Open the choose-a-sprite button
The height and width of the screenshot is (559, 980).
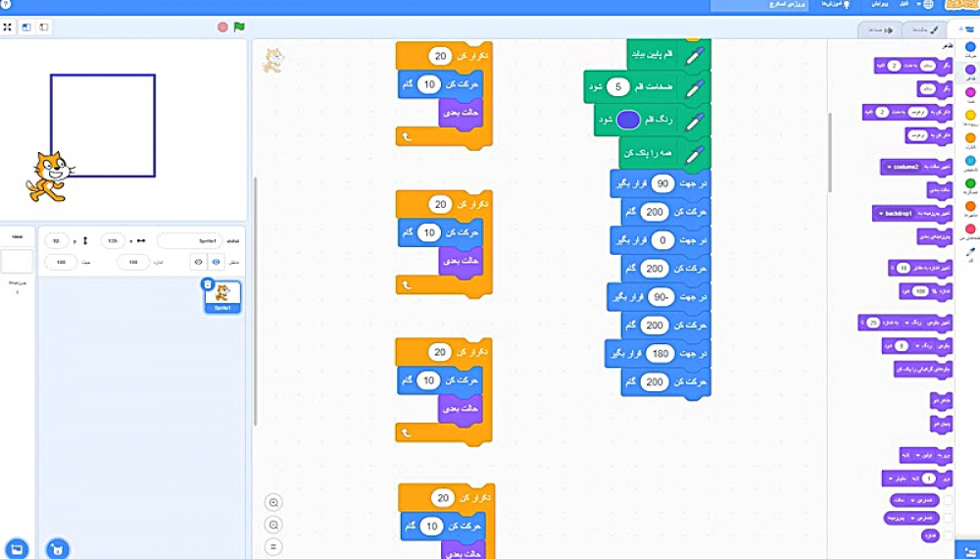58,548
